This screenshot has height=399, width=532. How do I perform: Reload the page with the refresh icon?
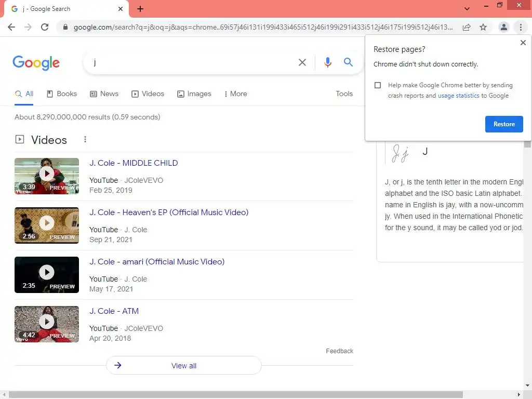click(x=45, y=27)
